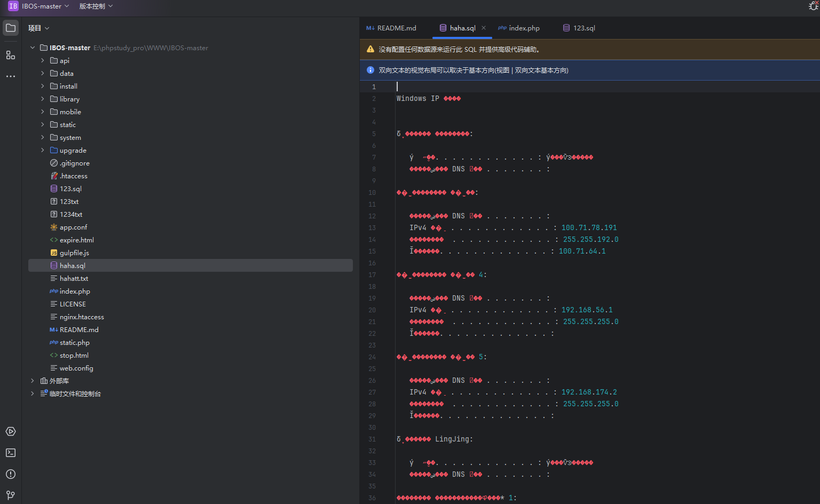Click the 双向文本基本方向 link
820x504 pixels.
541,70
